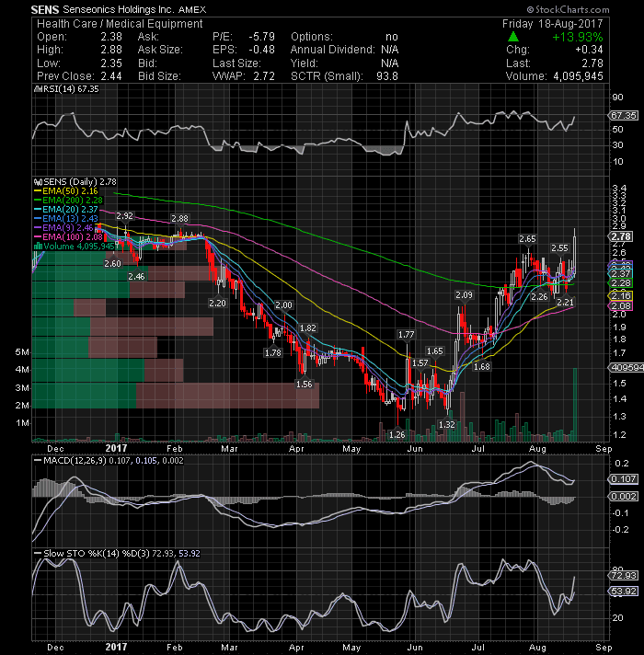The height and width of the screenshot is (655, 644).
Task: Click the P/E value -5.79
Action: click(262, 37)
